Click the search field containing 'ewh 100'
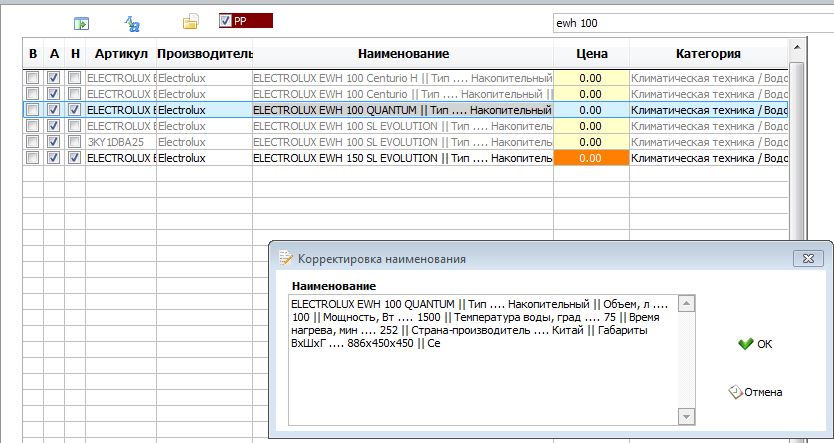 click(694, 23)
